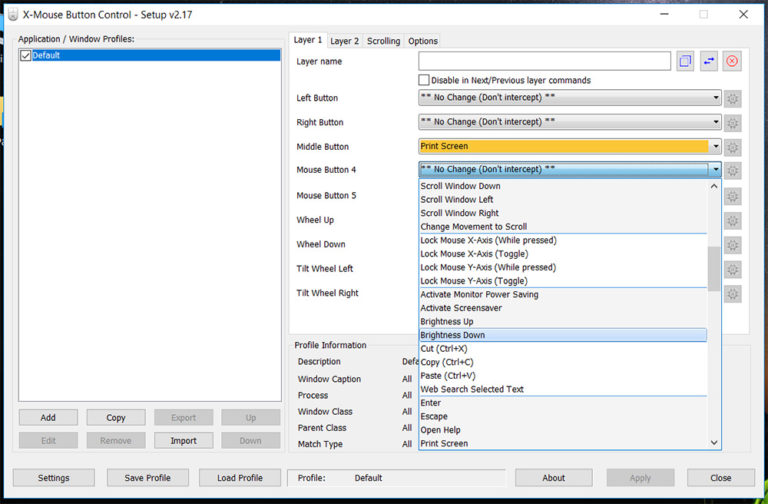Viewport: 768px width, 504px height.
Task: Open gear settings for Wheel Up
Action: click(732, 221)
